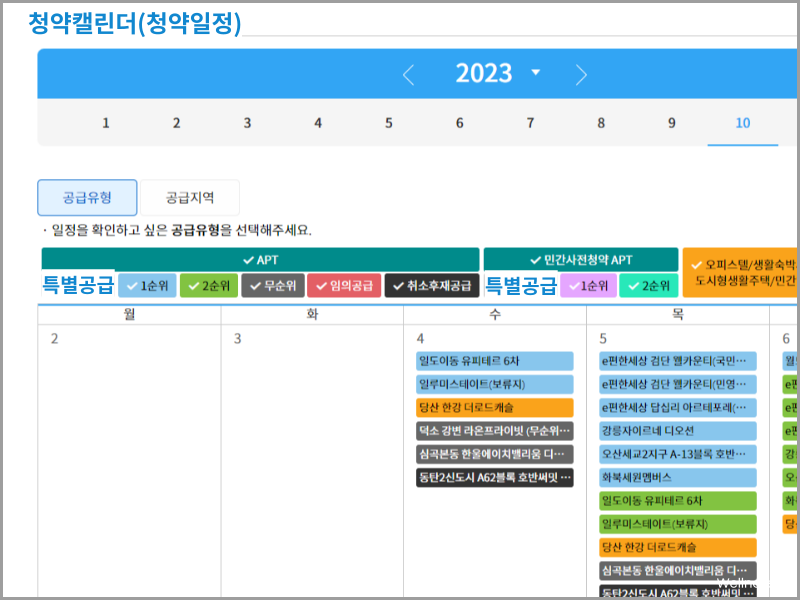The width and height of the screenshot is (800, 600).
Task: Click the 강릉자이르네 디오션 calendar entry
Action: pos(678,430)
